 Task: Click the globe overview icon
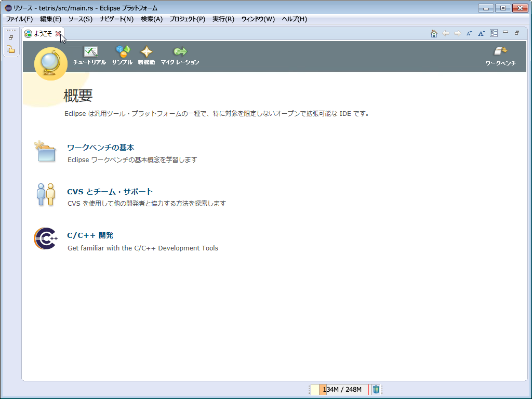(x=50, y=63)
